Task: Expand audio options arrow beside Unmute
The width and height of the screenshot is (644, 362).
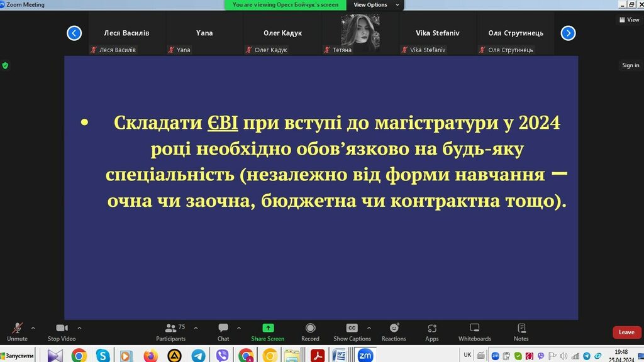Action: coord(33,327)
